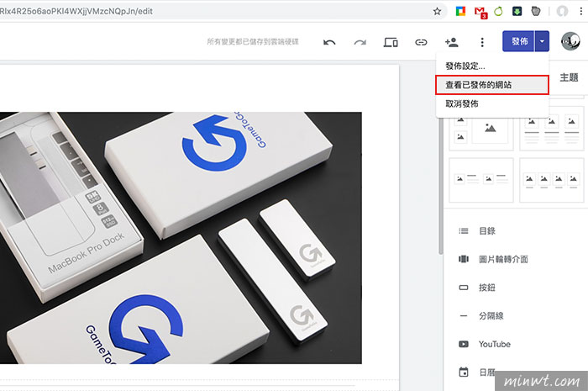The height and width of the screenshot is (391, 588).
Task: Click the green circular extension icon
Action: (x=498, y=11)
